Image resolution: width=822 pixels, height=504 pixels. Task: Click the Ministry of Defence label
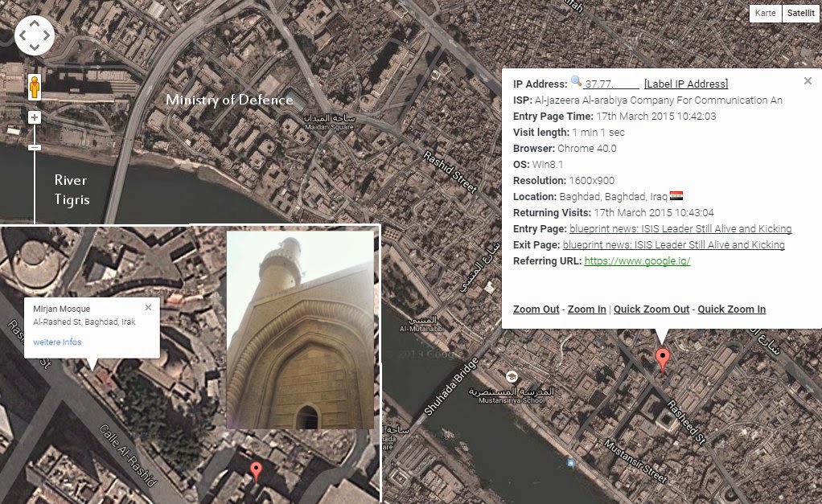tap(229, 100)
